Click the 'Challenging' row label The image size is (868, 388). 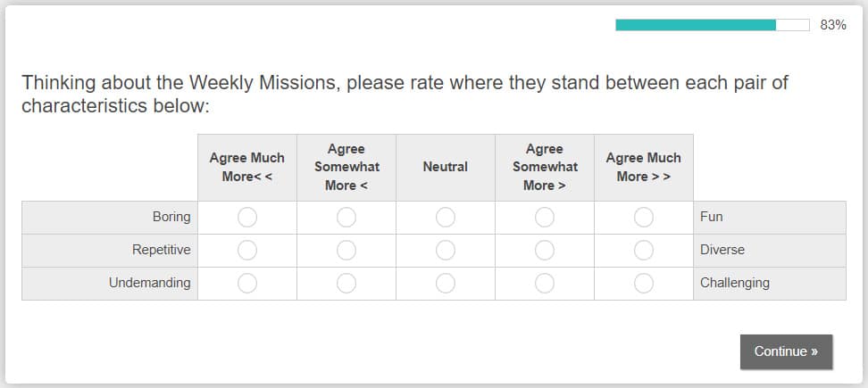point(735,283)
